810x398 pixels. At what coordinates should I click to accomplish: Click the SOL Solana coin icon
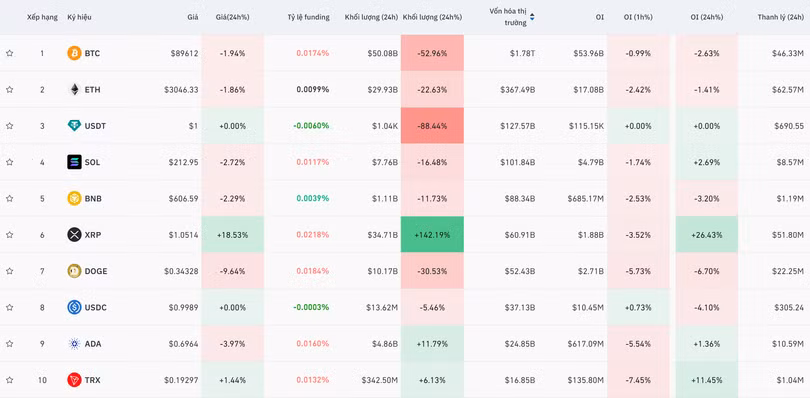(74, 162)
